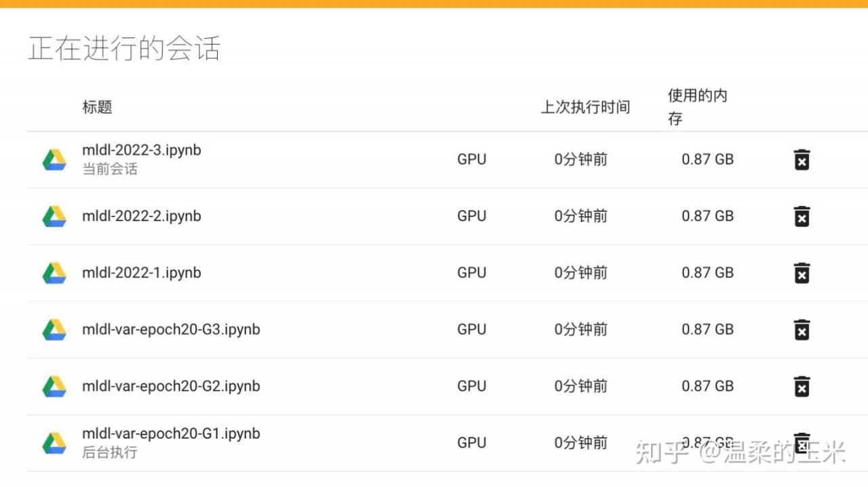Open the mldl-2022-1.ipynb notebook

pos(142,273)
